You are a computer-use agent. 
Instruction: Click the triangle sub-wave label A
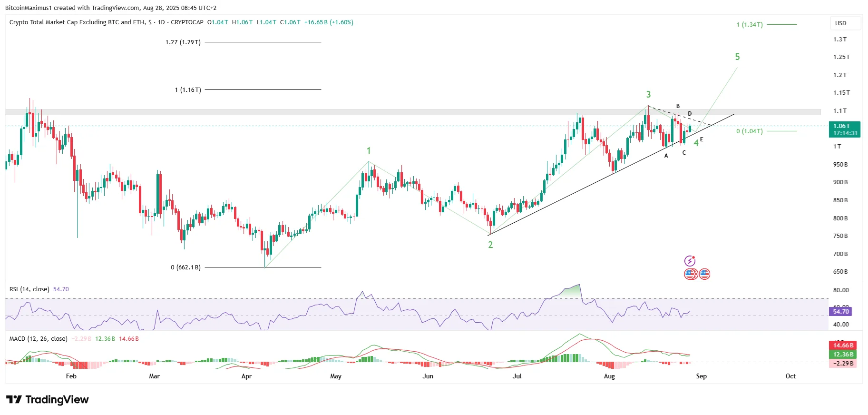[666, 156]
